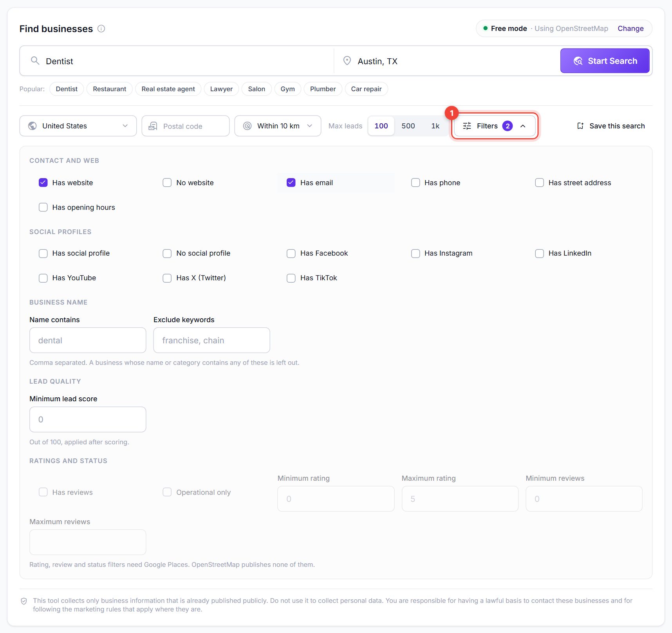Uncheck the Has email filter
This screenshot has width=672, height=633.
pos(291,183)
